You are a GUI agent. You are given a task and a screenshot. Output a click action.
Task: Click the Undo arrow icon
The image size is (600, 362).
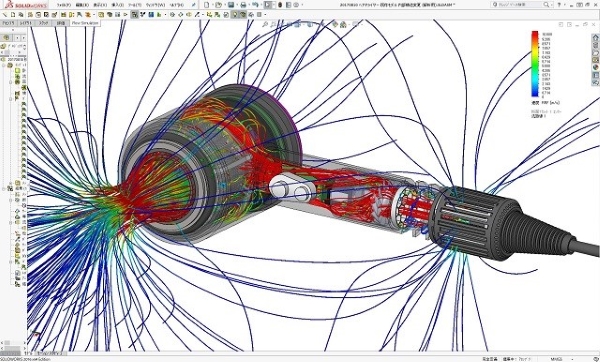[x=255, y=5]
